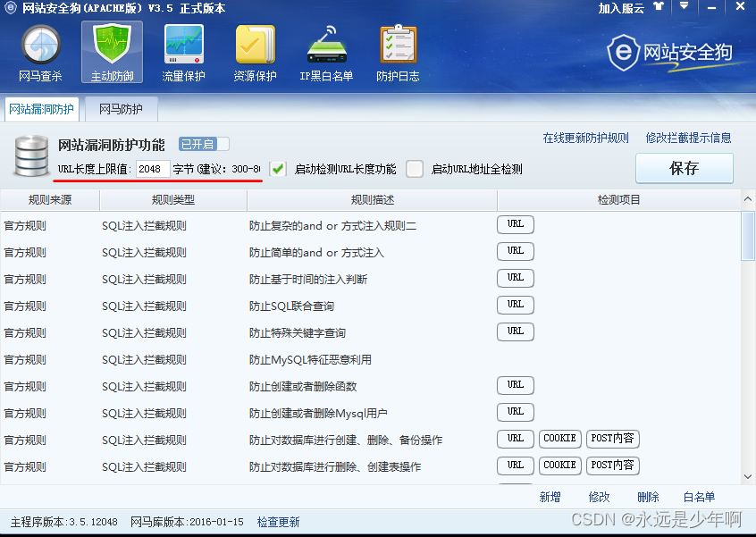The width and height of the screenshot is (756, 537).
Task: Click the URL长度上限值 input field
Action: [152, 169]
